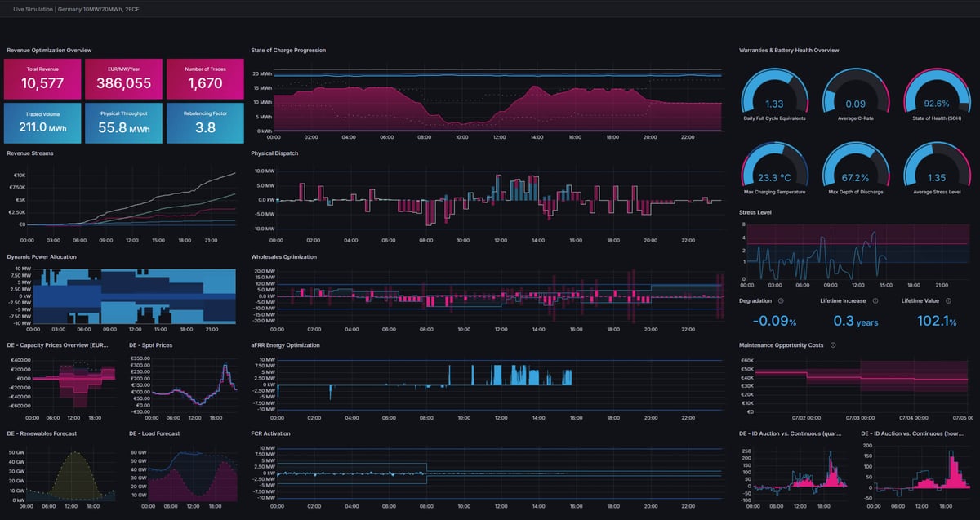Viewport: 980px width, 520px height.
Task: Select the Germany 10MW/20MWh, 2FCE breadcrumb
Action: tap(100, 10)
